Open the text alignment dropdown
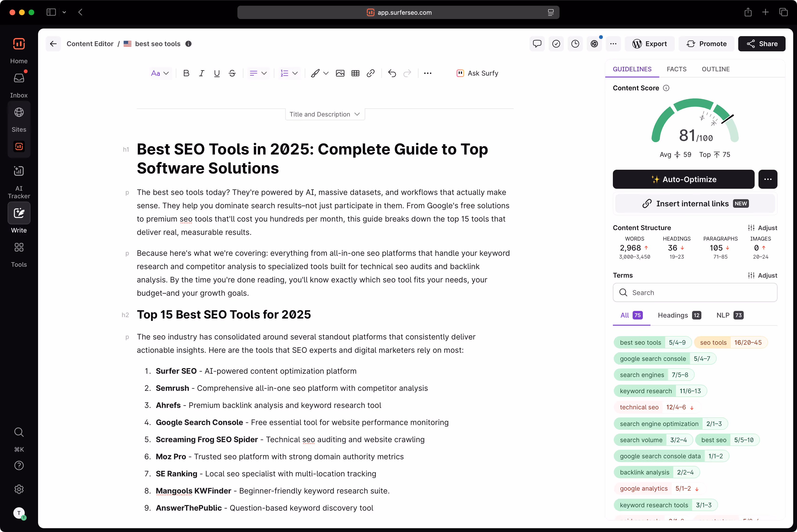The height and width of the screenshot is (532, 797). tap(258, 73)
